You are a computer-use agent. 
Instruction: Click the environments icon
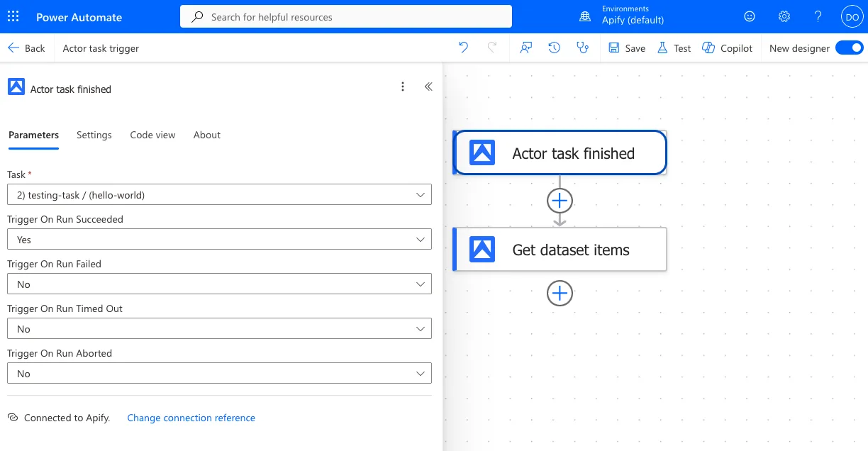point(585,16)
